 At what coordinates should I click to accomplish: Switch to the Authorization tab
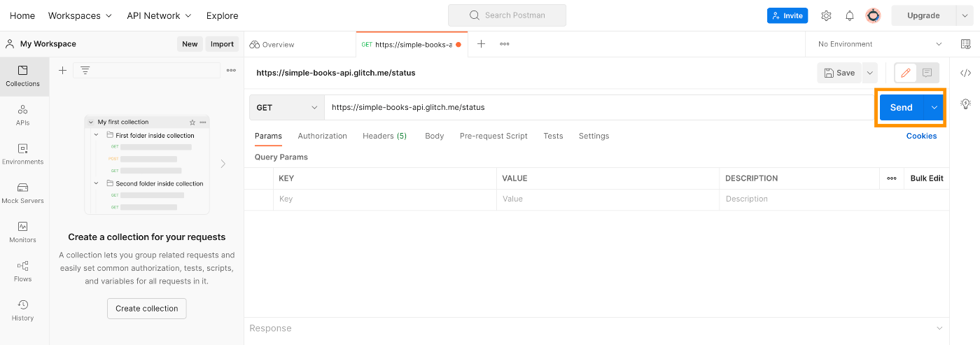(x=322, y=136)
